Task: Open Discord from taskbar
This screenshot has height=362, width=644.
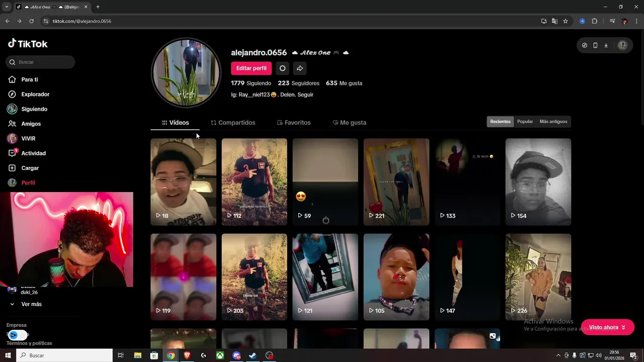Action: point(236,355)
